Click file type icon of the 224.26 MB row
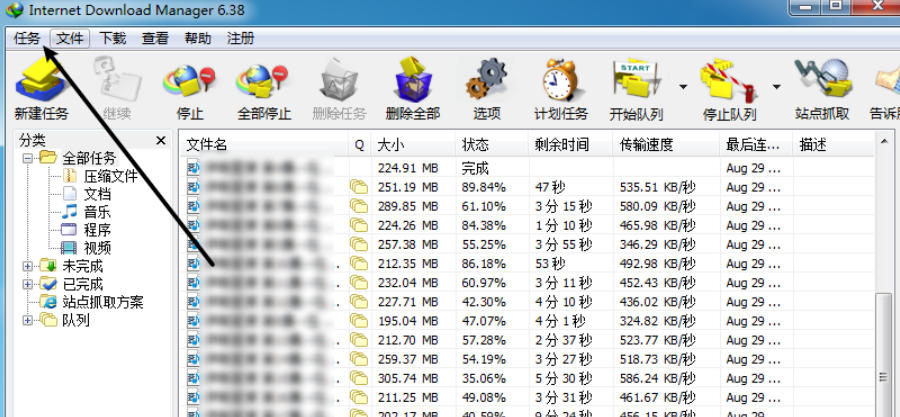900x417 pixels. [193, 225]
